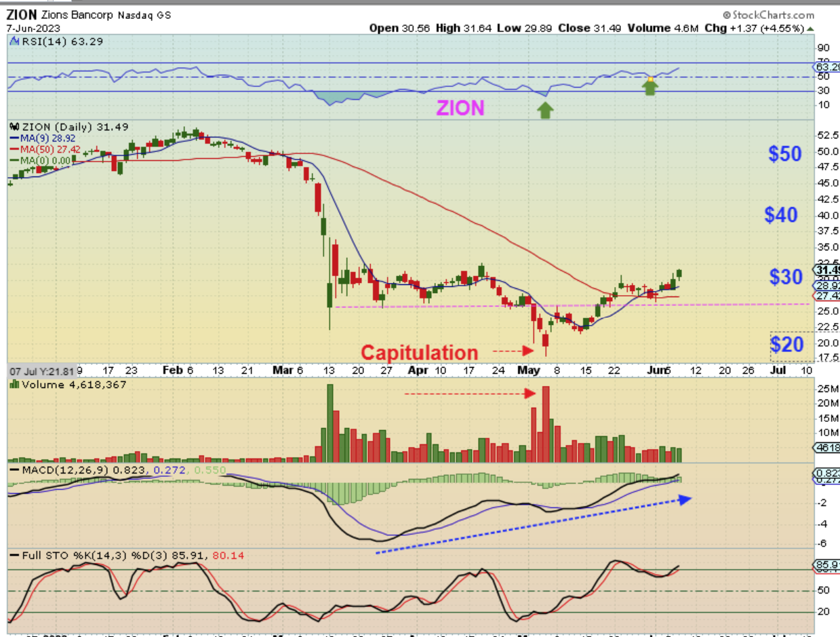The image size is (840, 637).
Task: Click the pink ZION text in the RSI panel
Action: click(x=460, y=108)
